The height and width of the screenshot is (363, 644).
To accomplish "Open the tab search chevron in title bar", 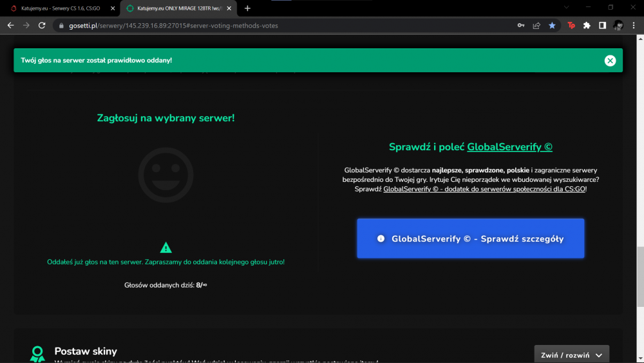I will [x=566, y=7].
